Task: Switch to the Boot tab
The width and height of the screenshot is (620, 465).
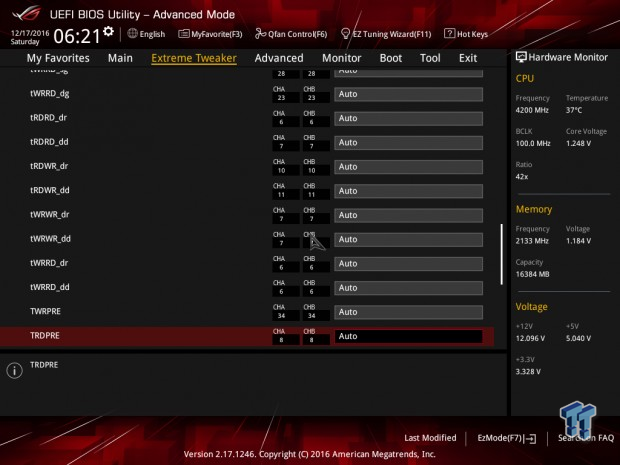Action: (x=391, y=58)
